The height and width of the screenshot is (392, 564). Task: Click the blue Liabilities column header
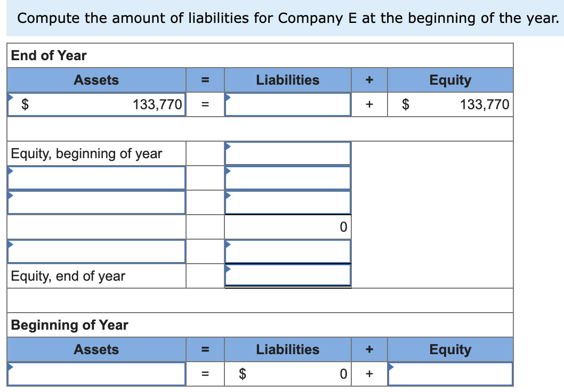(288, 80)
